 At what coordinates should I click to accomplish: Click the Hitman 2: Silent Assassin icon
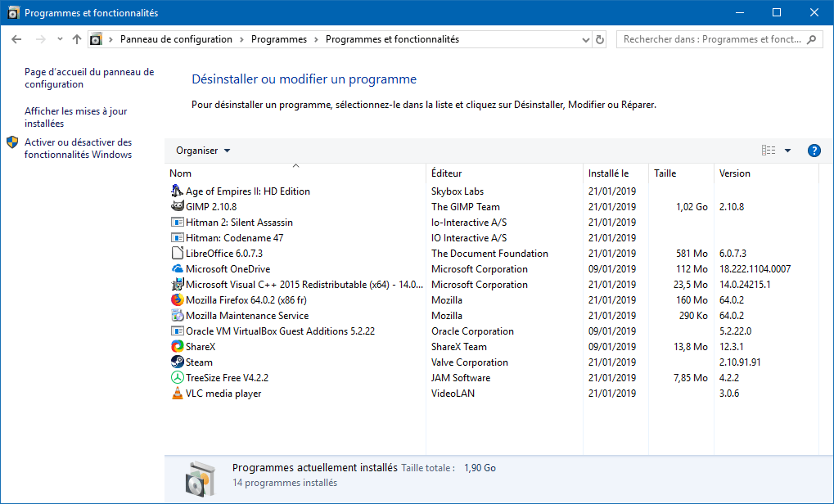(177, 223)
